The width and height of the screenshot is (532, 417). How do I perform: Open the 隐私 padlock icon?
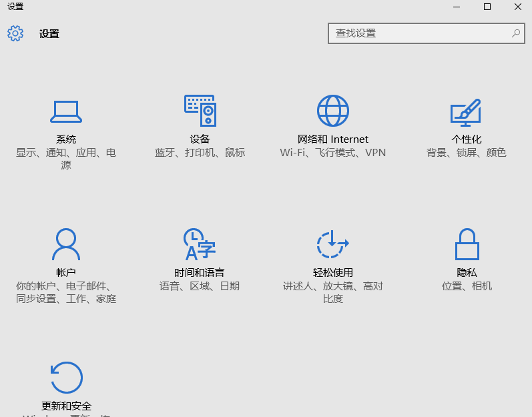click(x=467, y=244)
